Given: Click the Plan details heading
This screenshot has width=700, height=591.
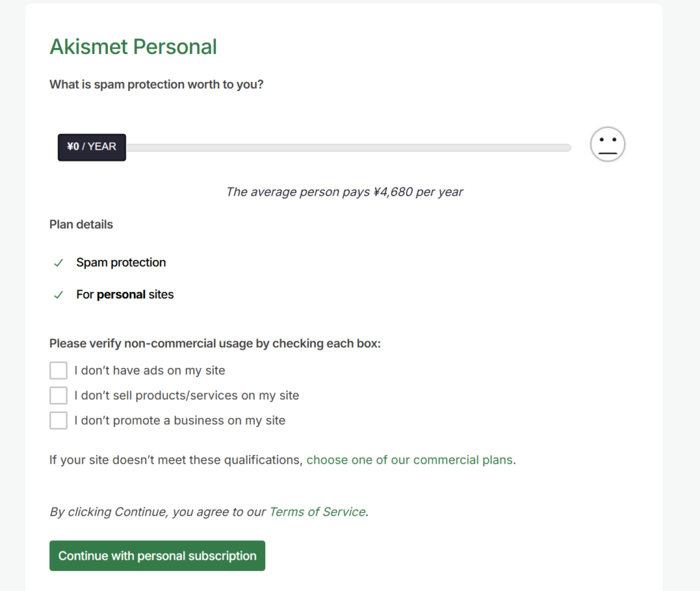Looking at the screenshot, I should click(x=81, y=224).
